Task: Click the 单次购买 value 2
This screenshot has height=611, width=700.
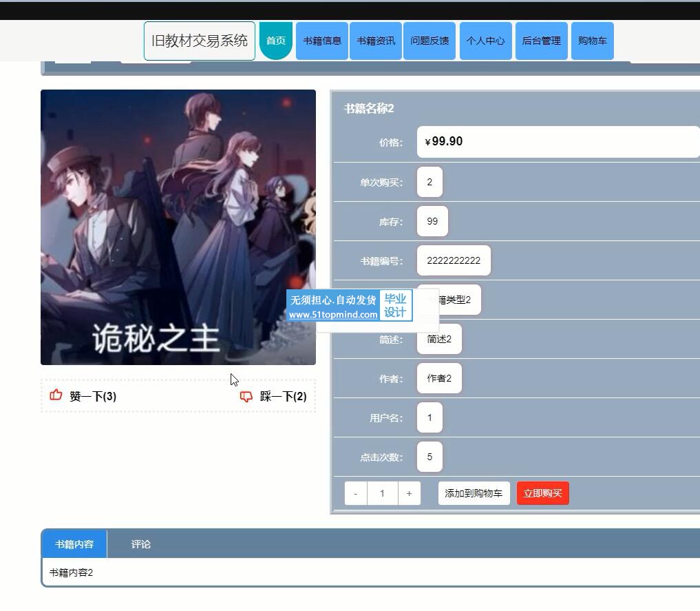Action: [429, 182]
